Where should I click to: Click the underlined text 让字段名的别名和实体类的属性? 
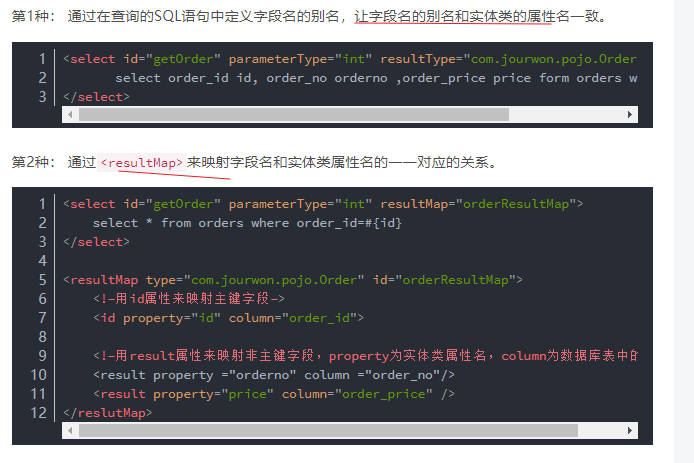(455, 16)
